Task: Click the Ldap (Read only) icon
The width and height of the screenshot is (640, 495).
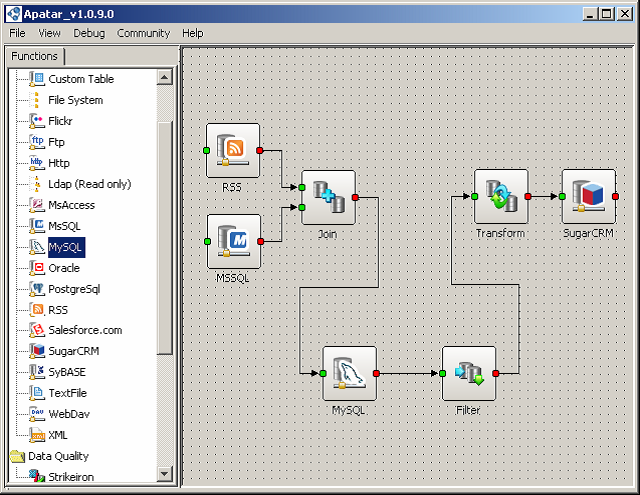Action: [37, 184]
